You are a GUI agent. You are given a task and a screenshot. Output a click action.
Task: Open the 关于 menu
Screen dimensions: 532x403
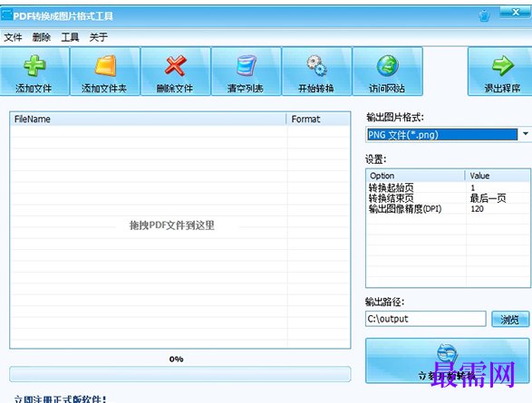(x=99, y=37)
